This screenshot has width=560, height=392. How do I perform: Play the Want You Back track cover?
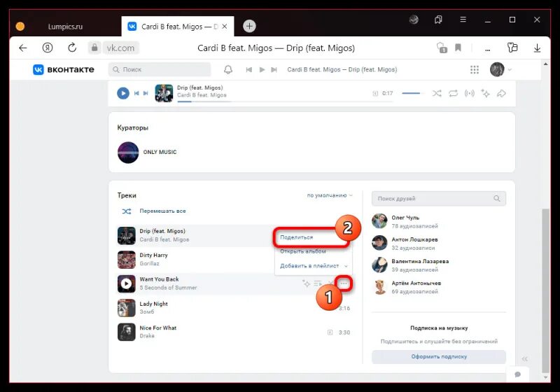[x=127, y=283]
